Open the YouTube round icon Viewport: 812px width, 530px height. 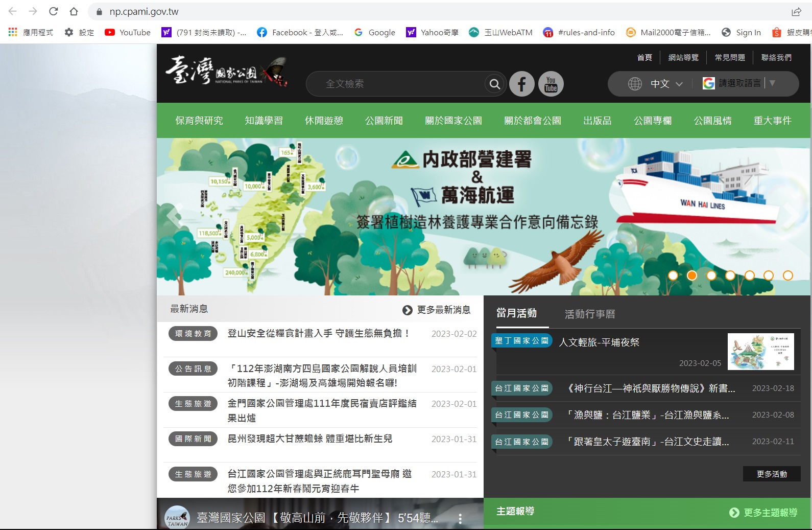(x=551, y=84)
